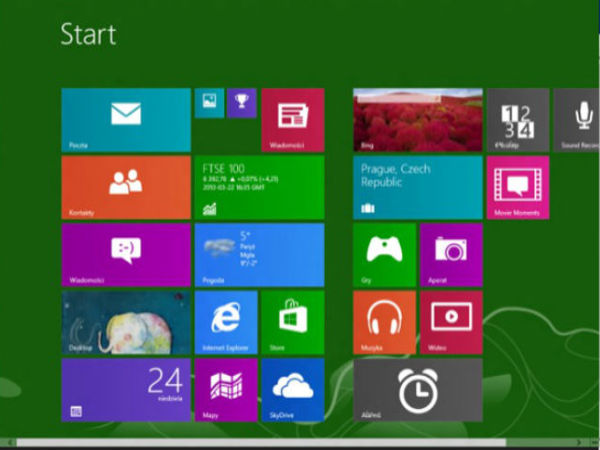Open the Prague, Czech Republic travel tile

(x=418, y=188)
